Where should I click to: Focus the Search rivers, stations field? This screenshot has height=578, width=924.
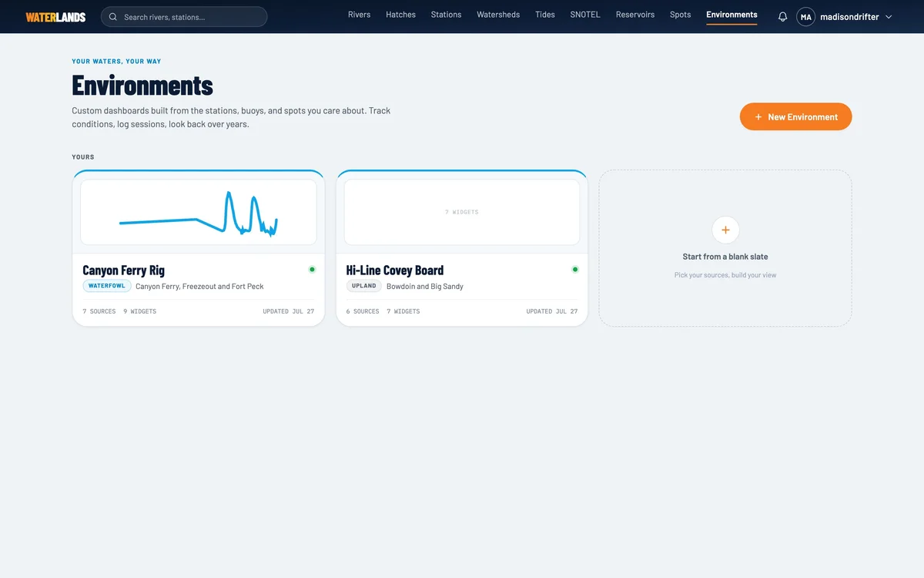184,17
